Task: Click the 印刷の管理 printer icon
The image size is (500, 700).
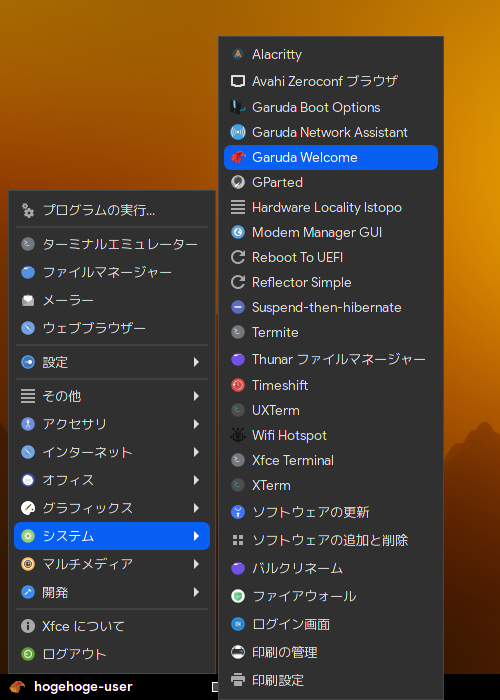Action: (x=238, y=652)
